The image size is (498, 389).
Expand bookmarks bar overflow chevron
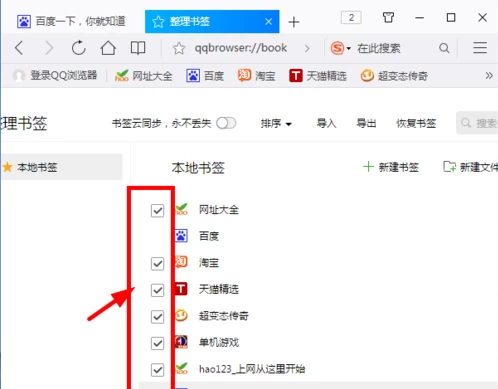(489, 76)
